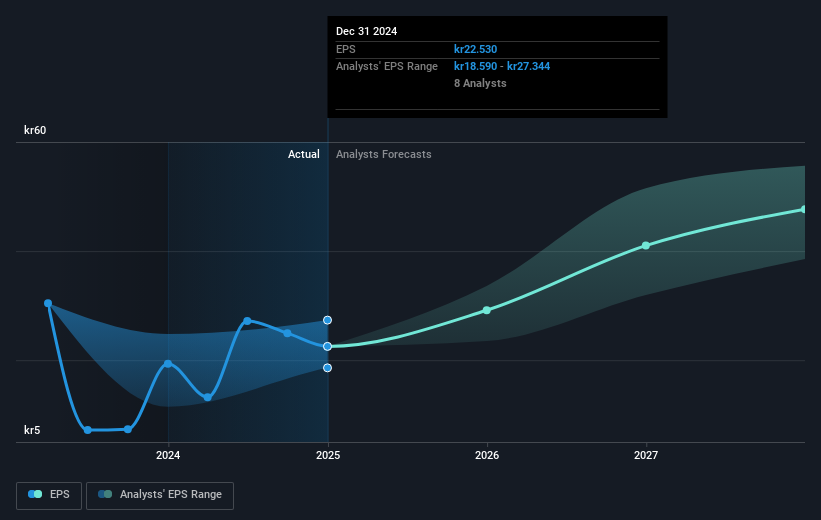
Task: Toggle the Analysts' EPS Range legend
Action: click(160, 495)
